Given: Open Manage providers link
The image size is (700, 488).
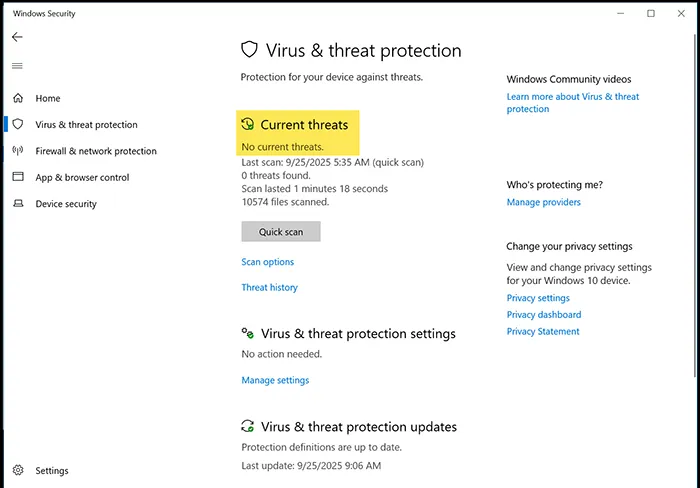Looking at the screenshot, I should click(543, 202).
